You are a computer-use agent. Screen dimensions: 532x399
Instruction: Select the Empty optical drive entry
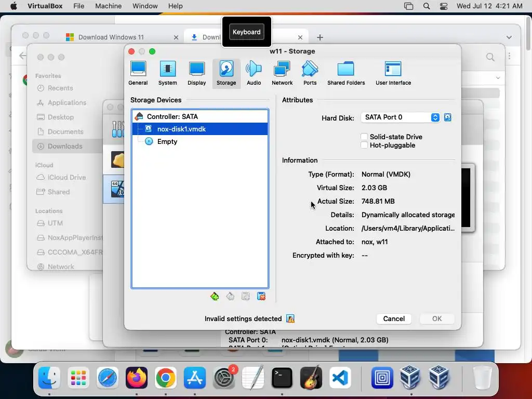tap(200, 141)
